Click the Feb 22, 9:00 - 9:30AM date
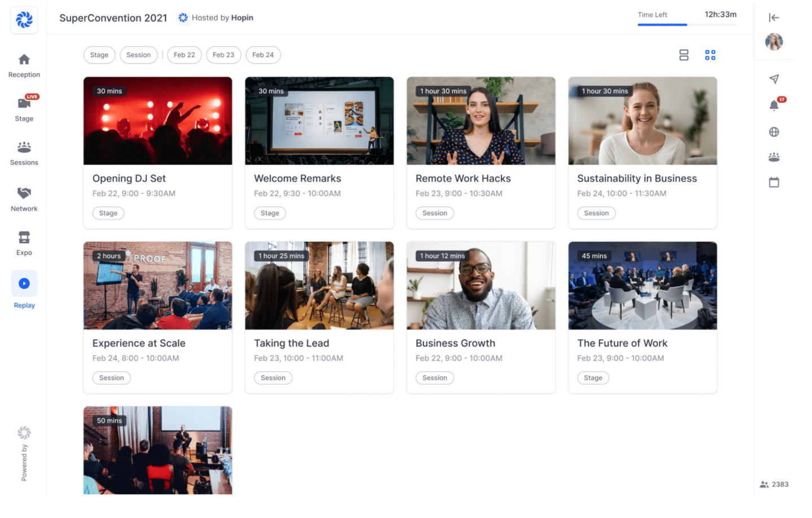The height and width of the screenshot is (518, 812). (134, 194)
